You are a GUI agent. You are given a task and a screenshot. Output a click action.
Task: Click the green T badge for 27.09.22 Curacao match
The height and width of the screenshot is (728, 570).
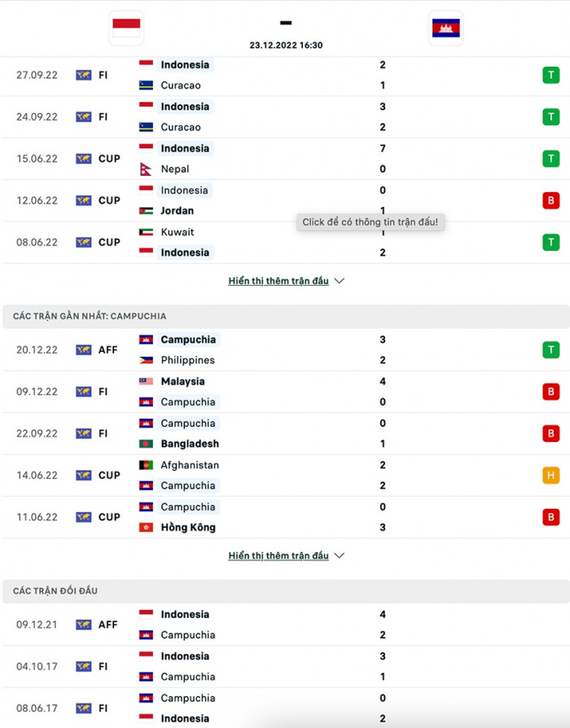click(551, 75)
